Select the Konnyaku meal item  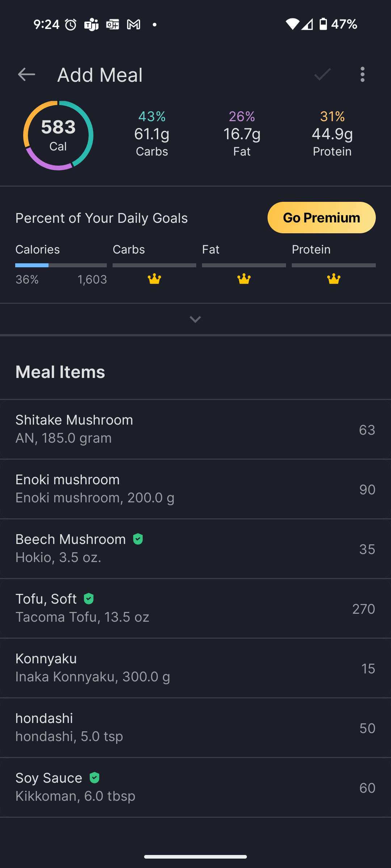195,668
